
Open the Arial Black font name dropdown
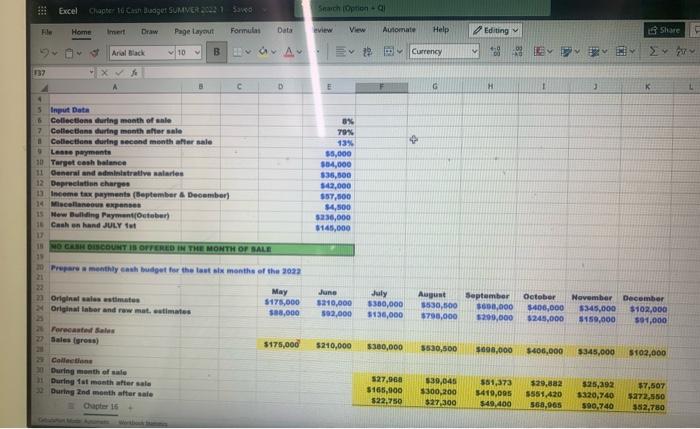[171, 53]
